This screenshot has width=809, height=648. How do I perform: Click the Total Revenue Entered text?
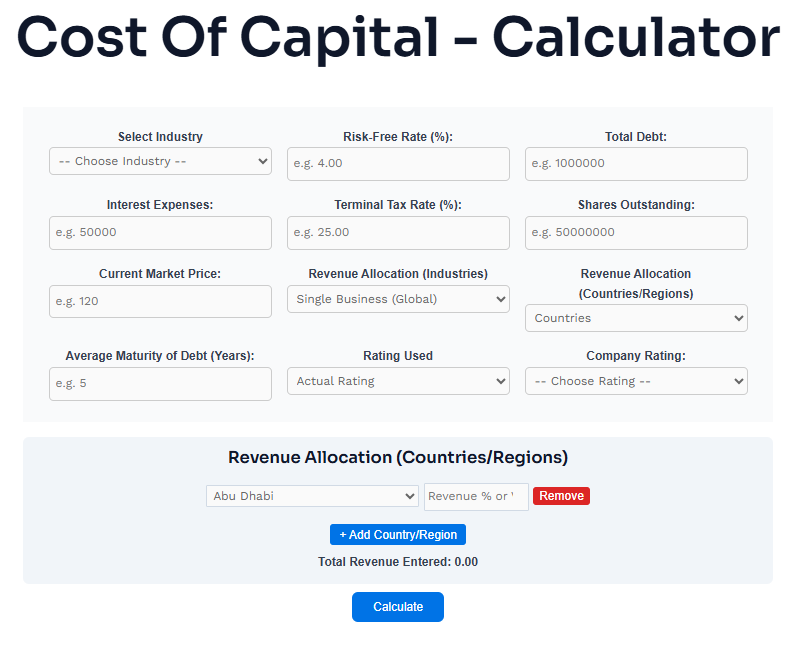coord(398,562)
